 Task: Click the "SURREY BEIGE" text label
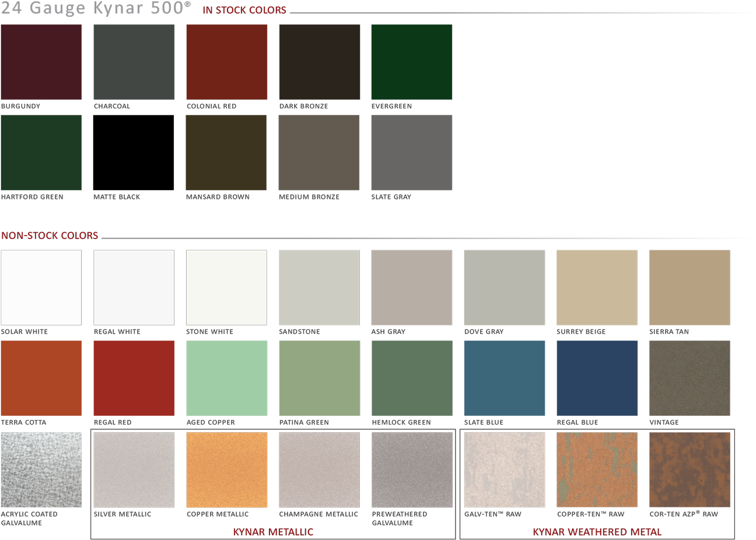point(581,332)
